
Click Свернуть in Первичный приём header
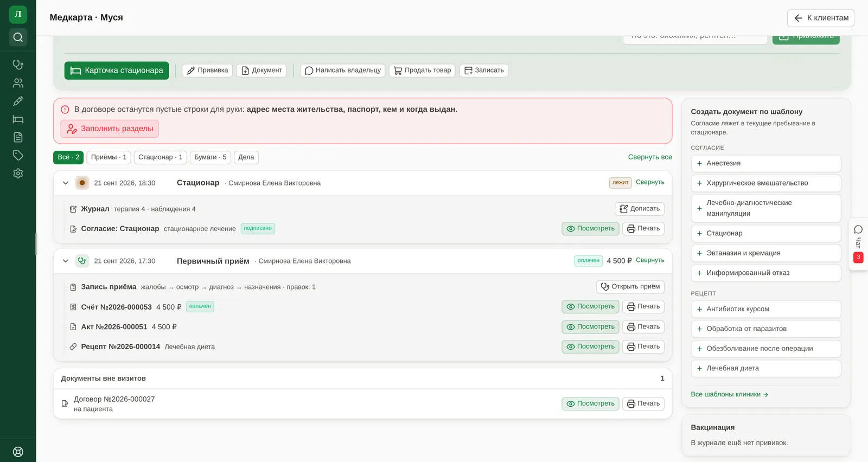coord(650,260)
